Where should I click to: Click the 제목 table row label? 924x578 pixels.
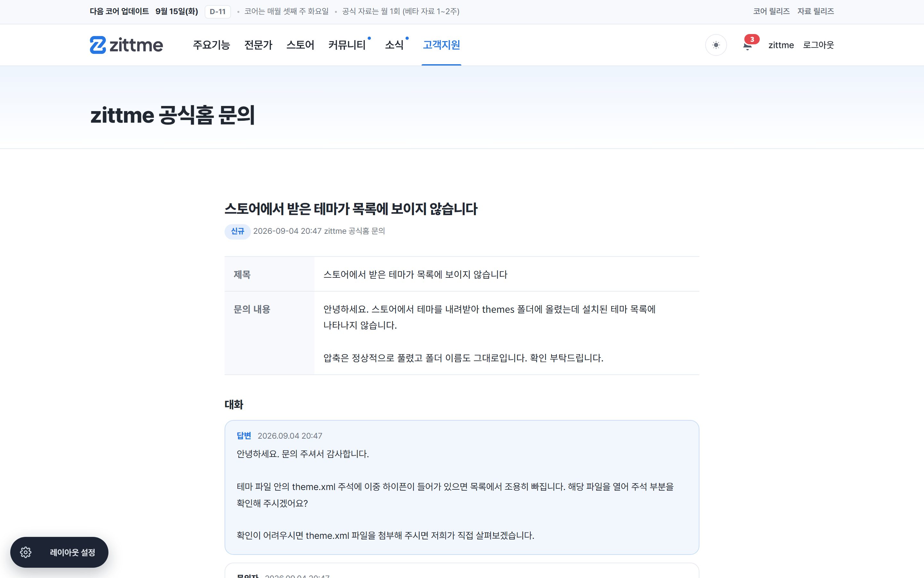[x=242, y=275]
